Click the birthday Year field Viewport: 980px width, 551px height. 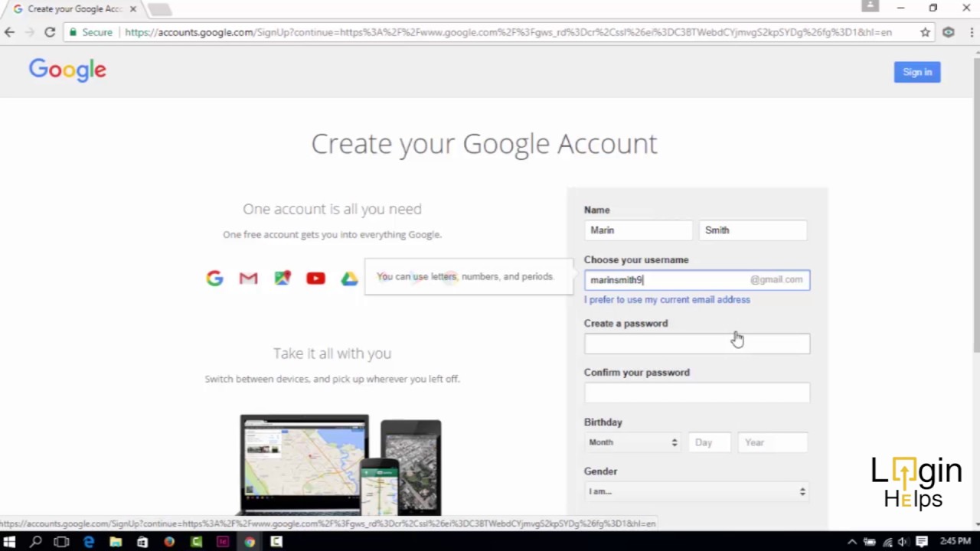(773, 442)
